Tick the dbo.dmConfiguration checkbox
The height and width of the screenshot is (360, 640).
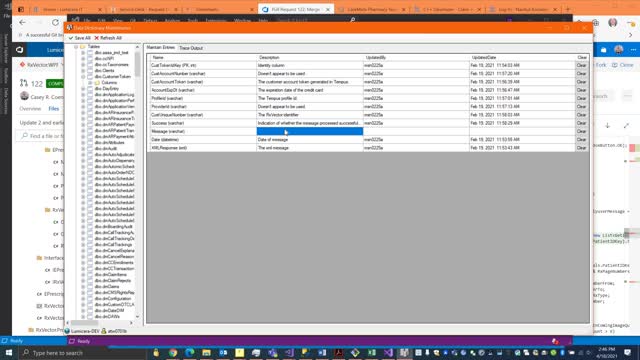coord(90,299)
